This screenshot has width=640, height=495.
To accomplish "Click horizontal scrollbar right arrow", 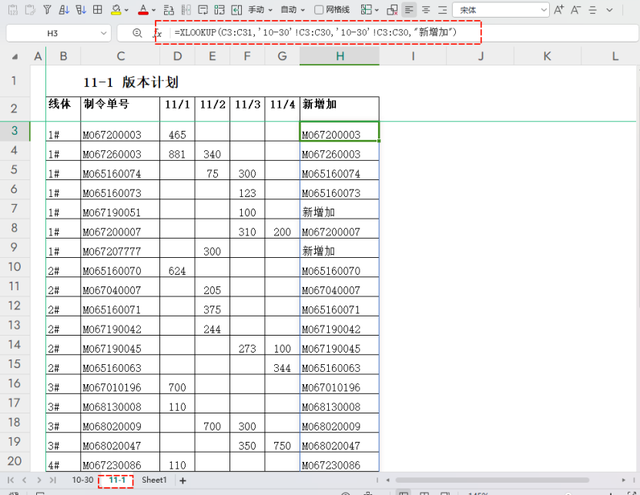I will click(x=623, y=480).
